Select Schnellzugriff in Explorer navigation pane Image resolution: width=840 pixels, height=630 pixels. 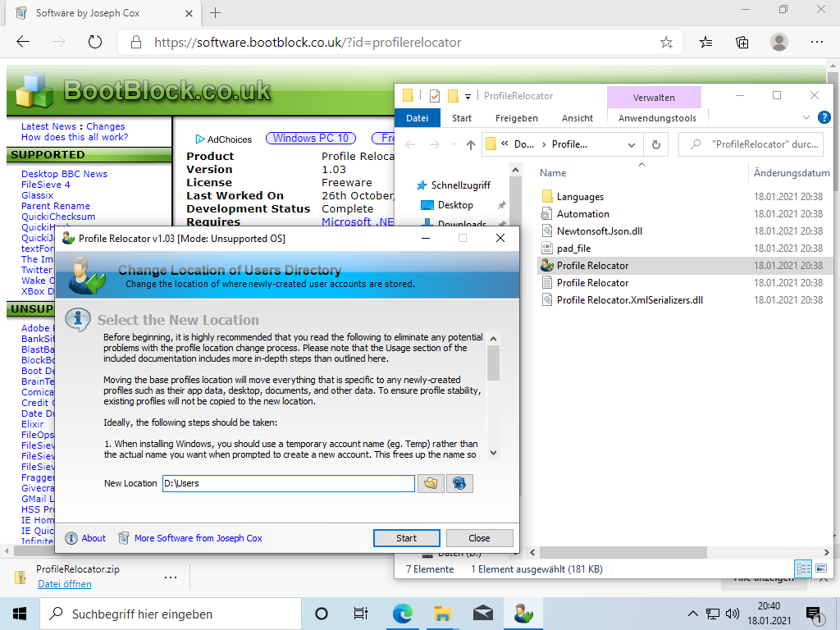461,185
